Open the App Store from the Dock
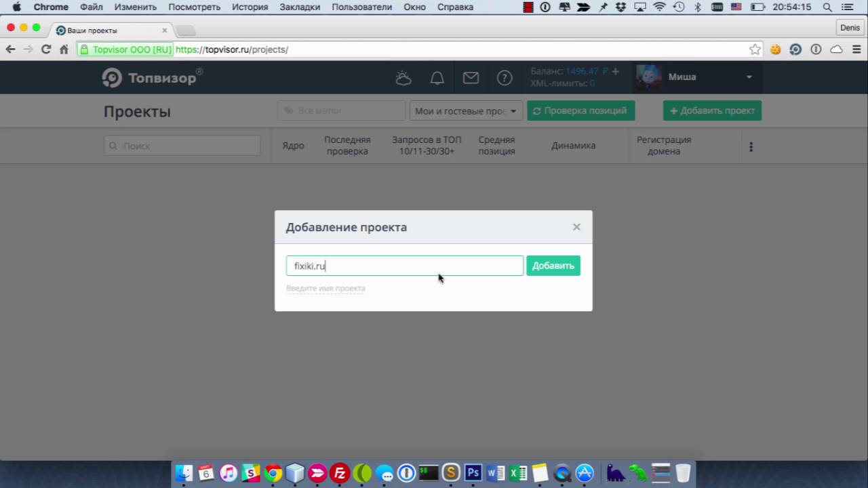Viewport: 868px width, 488px height. tap(585, 473)
